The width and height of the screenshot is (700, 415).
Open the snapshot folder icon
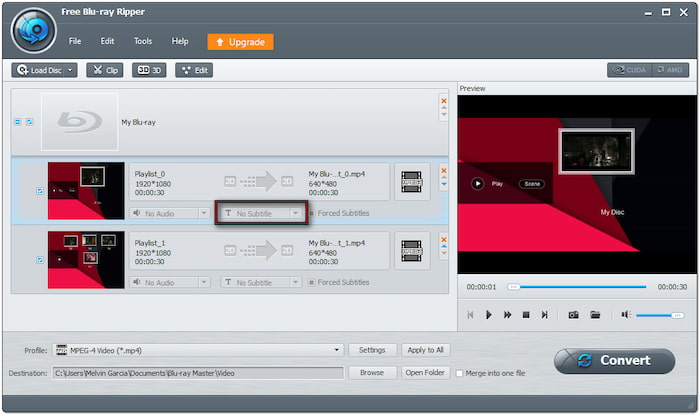595,315
